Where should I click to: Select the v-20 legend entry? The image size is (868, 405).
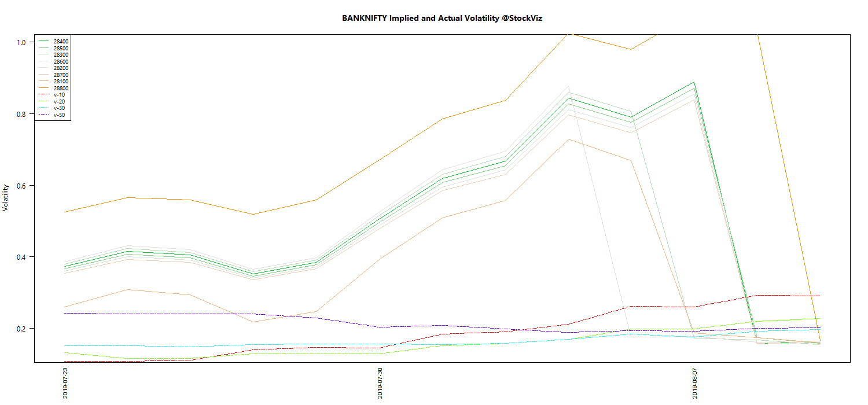coord(52,102)
